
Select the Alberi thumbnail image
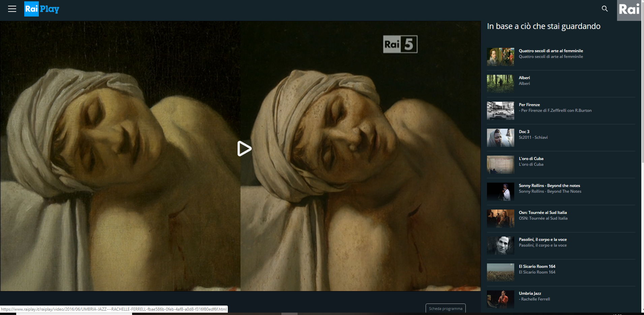pos(500,84)
